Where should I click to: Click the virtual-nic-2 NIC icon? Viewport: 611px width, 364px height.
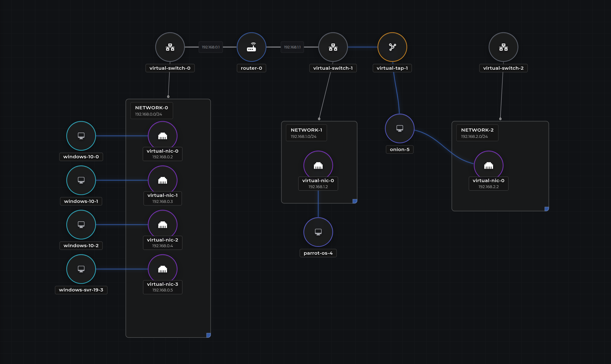(x=163, y=225)
